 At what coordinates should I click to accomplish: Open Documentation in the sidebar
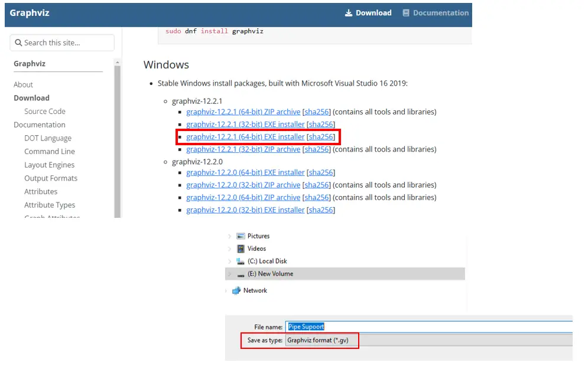(x=40, y=125)
